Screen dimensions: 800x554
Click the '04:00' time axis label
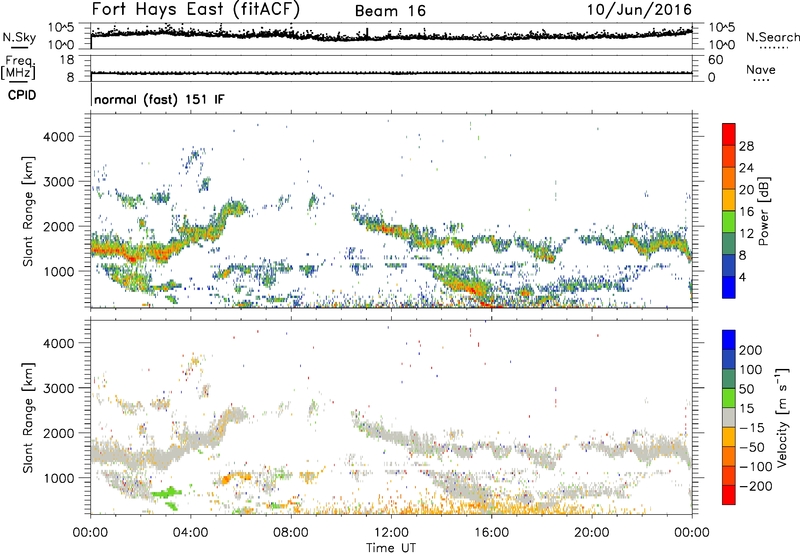191,533
